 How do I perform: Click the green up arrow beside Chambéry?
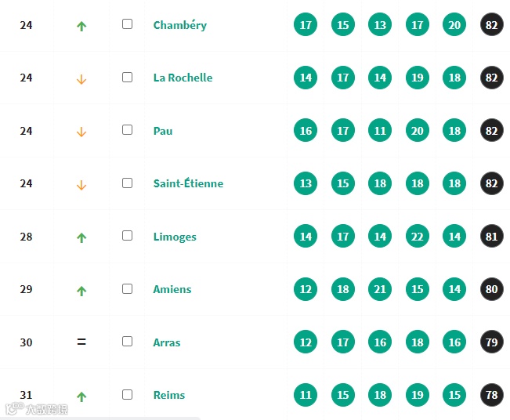[x=81, y=26]
